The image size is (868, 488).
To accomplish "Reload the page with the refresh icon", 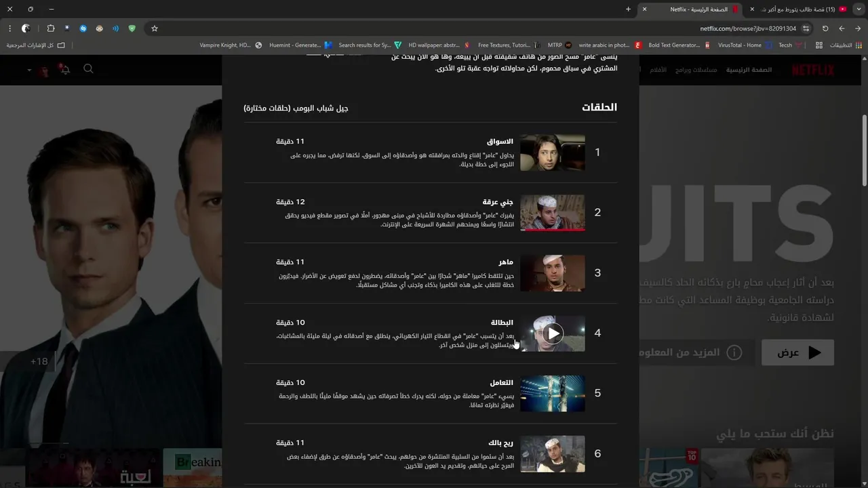I will pos(825,28).
